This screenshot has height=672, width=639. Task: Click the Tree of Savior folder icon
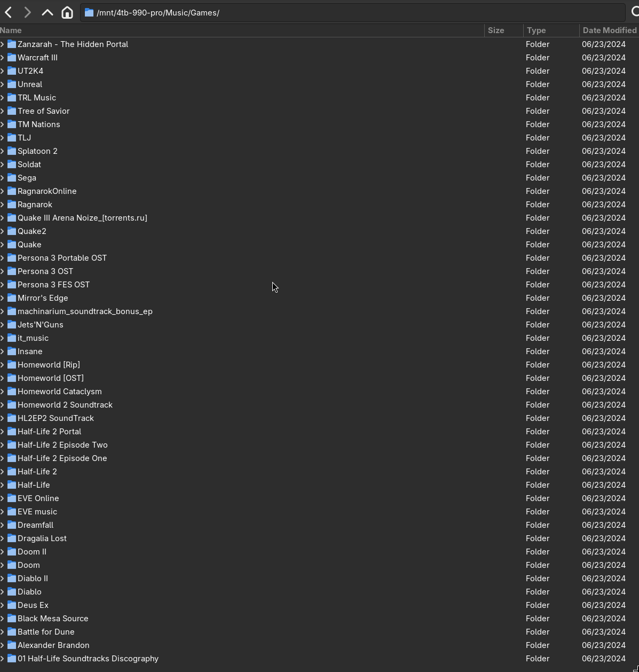pyautogui.click(x=11, y=111)
